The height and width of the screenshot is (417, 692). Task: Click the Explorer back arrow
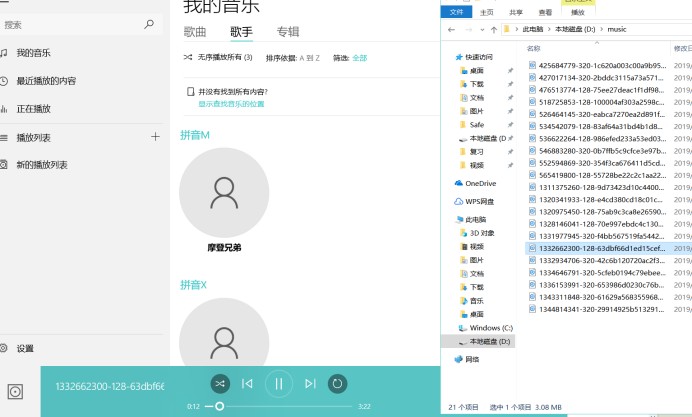451,30
